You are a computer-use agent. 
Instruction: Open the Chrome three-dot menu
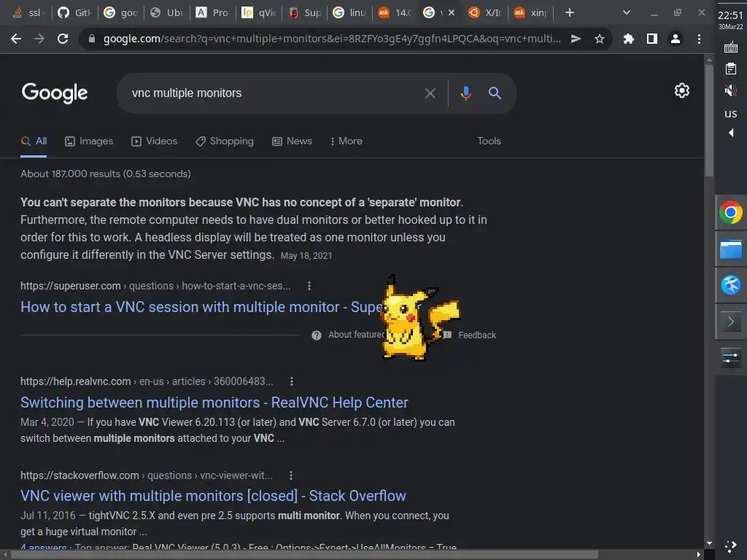click(699, 39)
